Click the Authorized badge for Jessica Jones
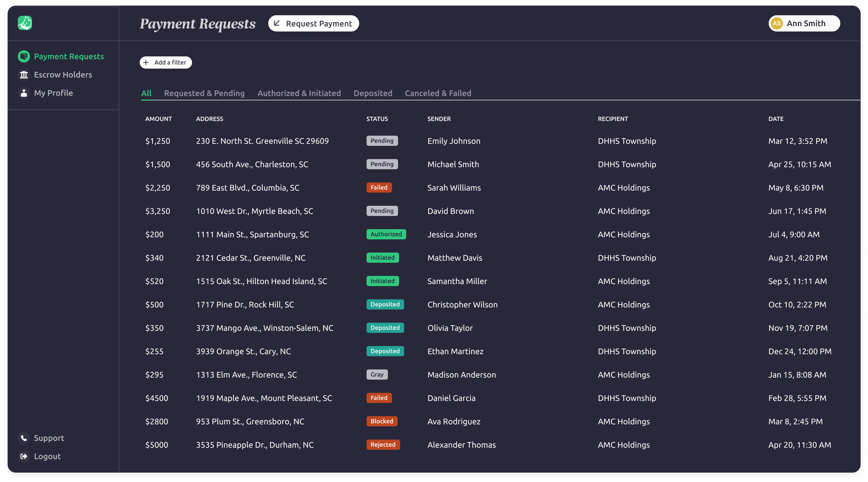This screenshot has width=868, height=482. [x=386, y=234]
